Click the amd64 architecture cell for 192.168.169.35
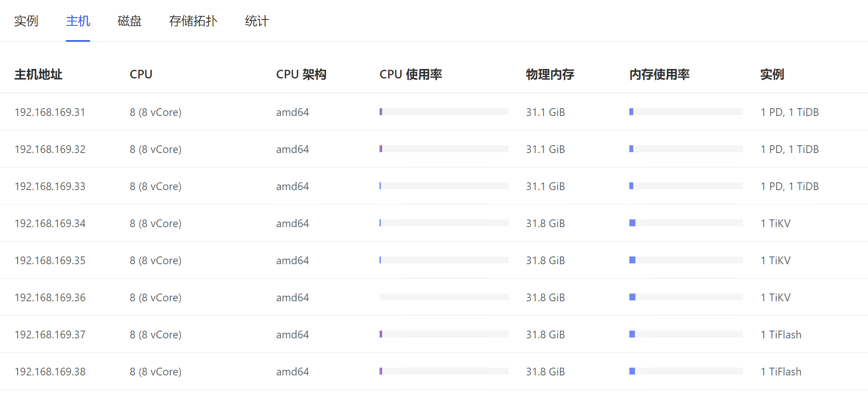 pyautogui.click(x=292, y=260)
